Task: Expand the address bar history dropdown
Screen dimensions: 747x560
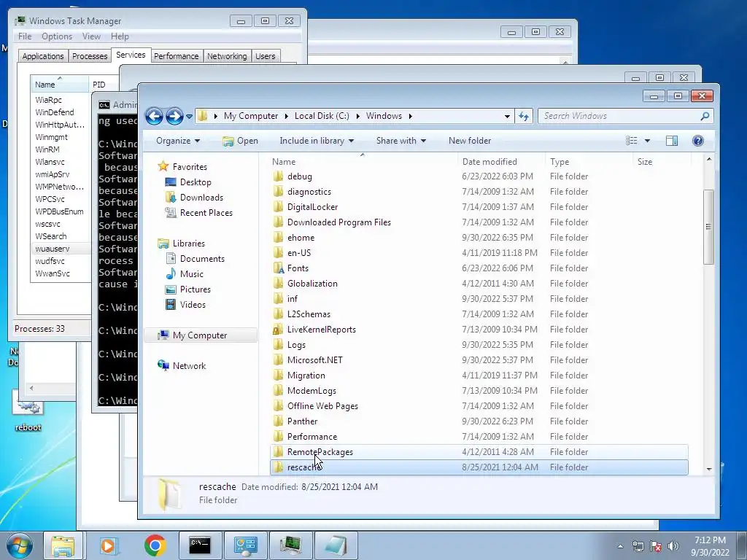Action: [x=507, y=116]
